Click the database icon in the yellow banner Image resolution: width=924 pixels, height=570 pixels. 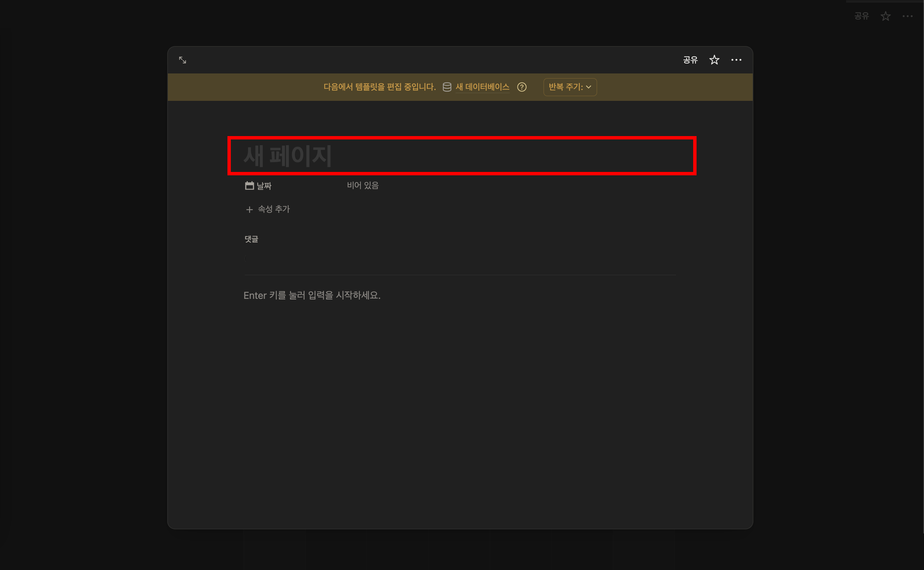[447, 87]
